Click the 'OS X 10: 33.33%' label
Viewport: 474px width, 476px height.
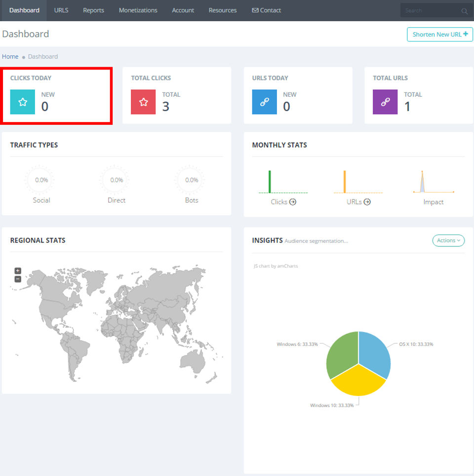(x=416, y=344)
